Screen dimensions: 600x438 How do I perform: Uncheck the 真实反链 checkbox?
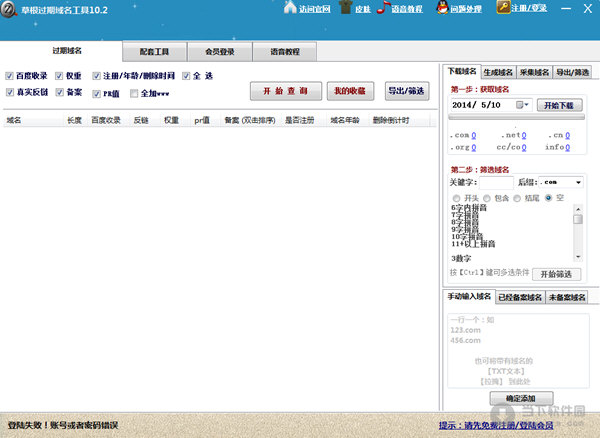pos(9,92)
